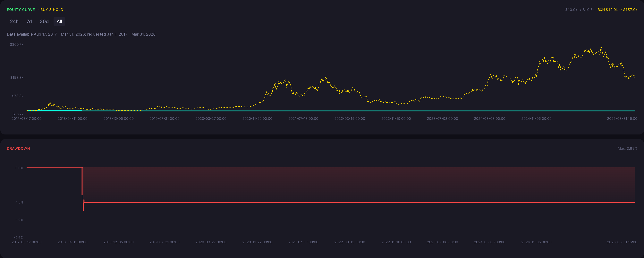This screenshot has width=644, height=258.
Task: Click the -2.6% drawdown axis label
Action: tap(19, 237)
